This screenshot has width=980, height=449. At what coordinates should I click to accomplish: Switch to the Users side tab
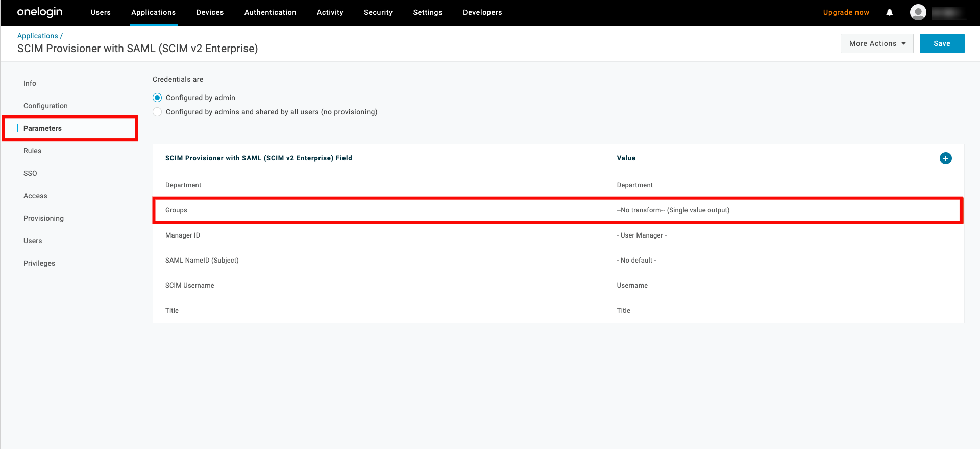[x=33, y=241]
